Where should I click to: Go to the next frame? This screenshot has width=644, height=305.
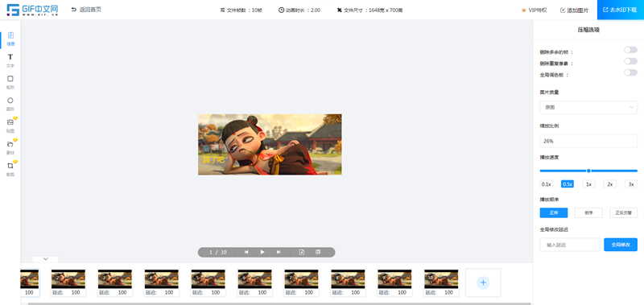(279, 252)
